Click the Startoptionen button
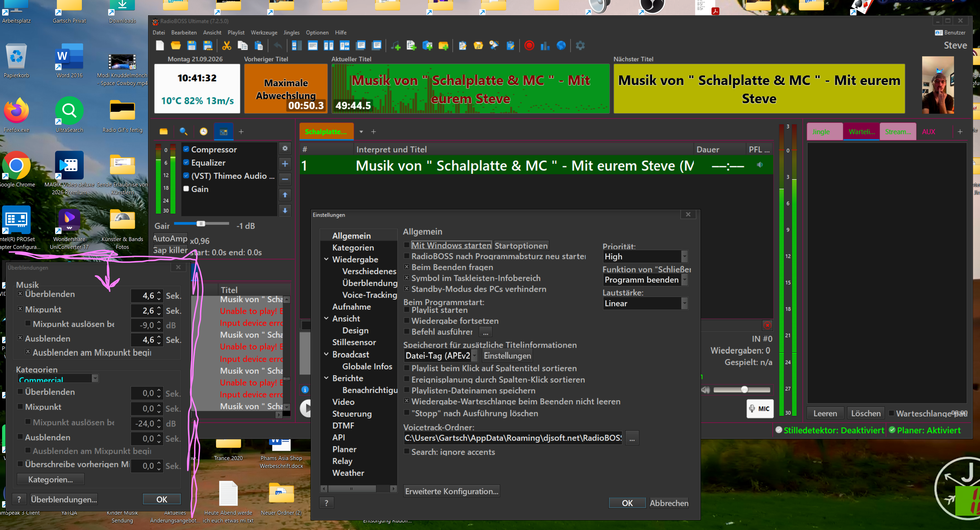Viewport: 980px width, 530px height. [x=521, y=245]
